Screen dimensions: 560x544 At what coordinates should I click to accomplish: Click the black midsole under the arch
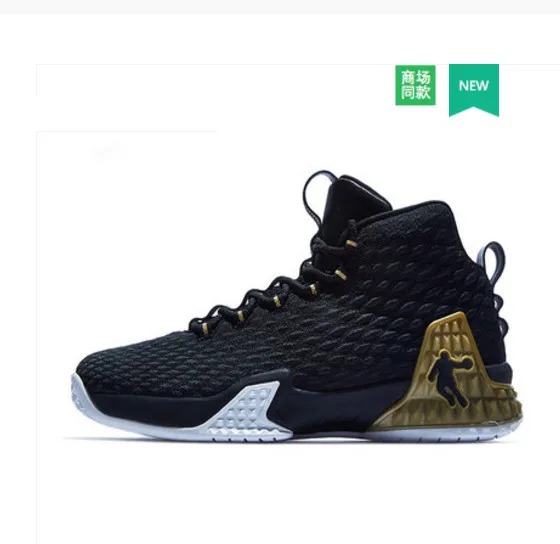(x=332, y=405)
